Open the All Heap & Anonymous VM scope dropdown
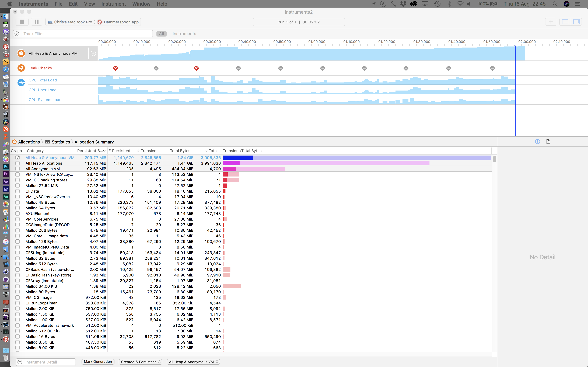This screenshot has width=588, height=367. click(x=193, y=362)
